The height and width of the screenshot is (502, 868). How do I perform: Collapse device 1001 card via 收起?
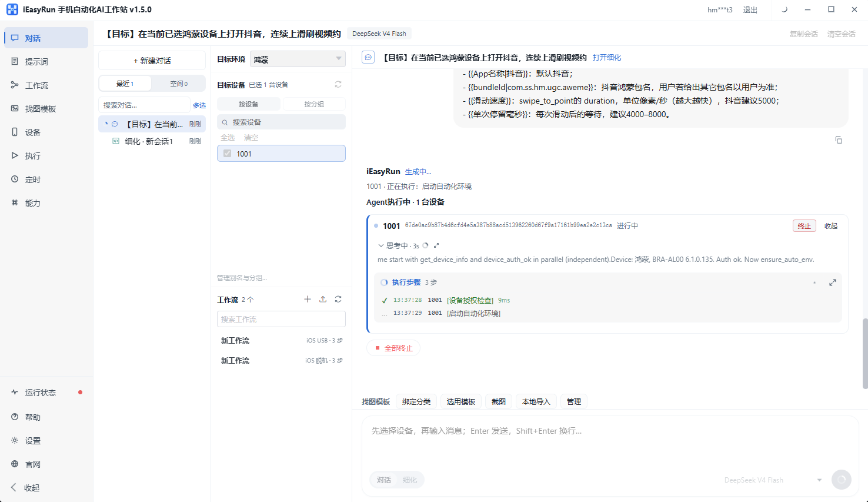pyautogui.click(x=831, y=226)
